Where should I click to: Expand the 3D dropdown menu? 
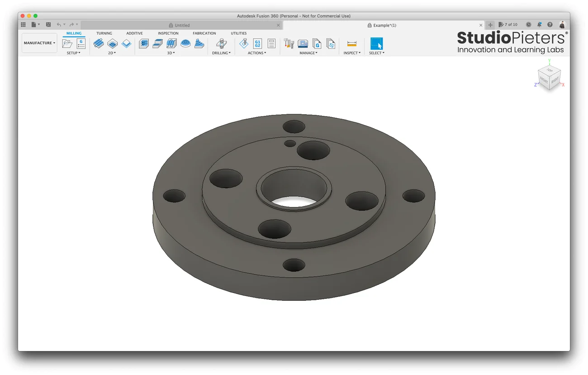(x=171, y=53)
